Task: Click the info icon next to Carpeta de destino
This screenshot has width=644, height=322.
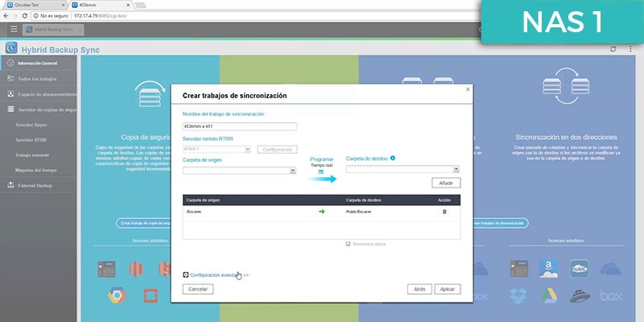Action: [x=393, y=158]
